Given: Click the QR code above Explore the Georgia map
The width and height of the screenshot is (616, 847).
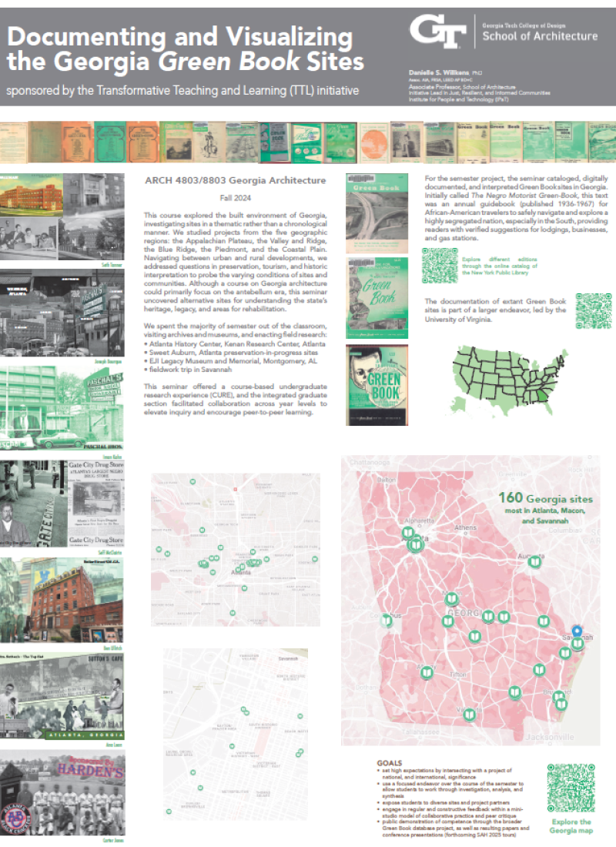Looking at the screenshot, I should click(x=571, y=788).
